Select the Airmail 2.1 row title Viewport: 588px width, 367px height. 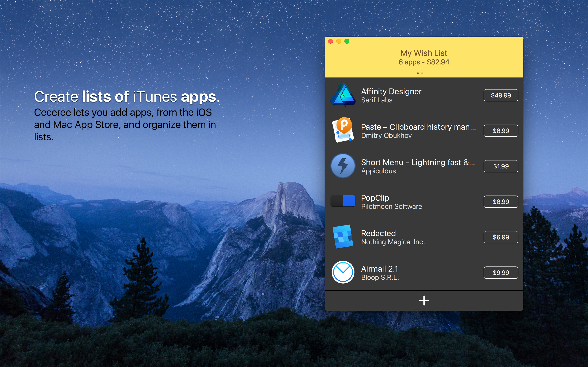380,269
